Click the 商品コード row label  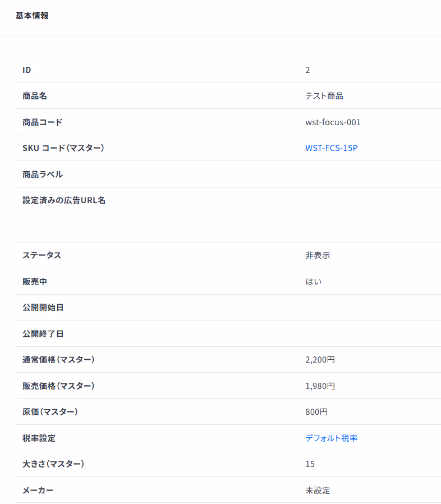43,122
